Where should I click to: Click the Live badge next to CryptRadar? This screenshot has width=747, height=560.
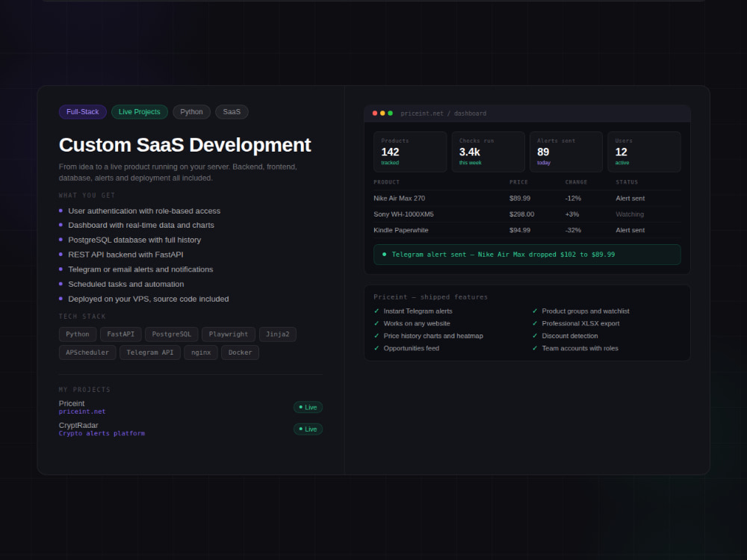[308, 429]
